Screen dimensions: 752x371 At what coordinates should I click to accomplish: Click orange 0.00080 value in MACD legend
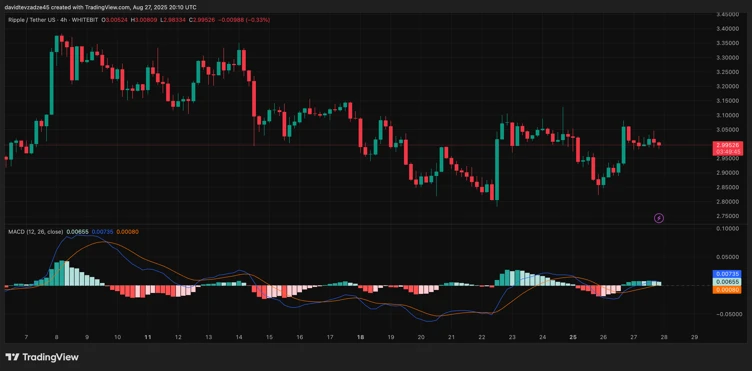click(x=127, y=232)
